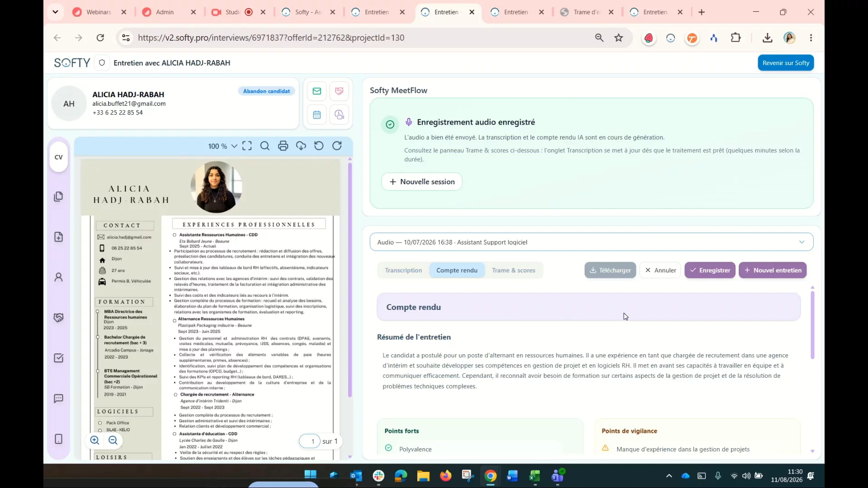This screenshot has width=868, height=488.
Task: Open the checklist icon in left sidebar
Action: coord(59,358)
